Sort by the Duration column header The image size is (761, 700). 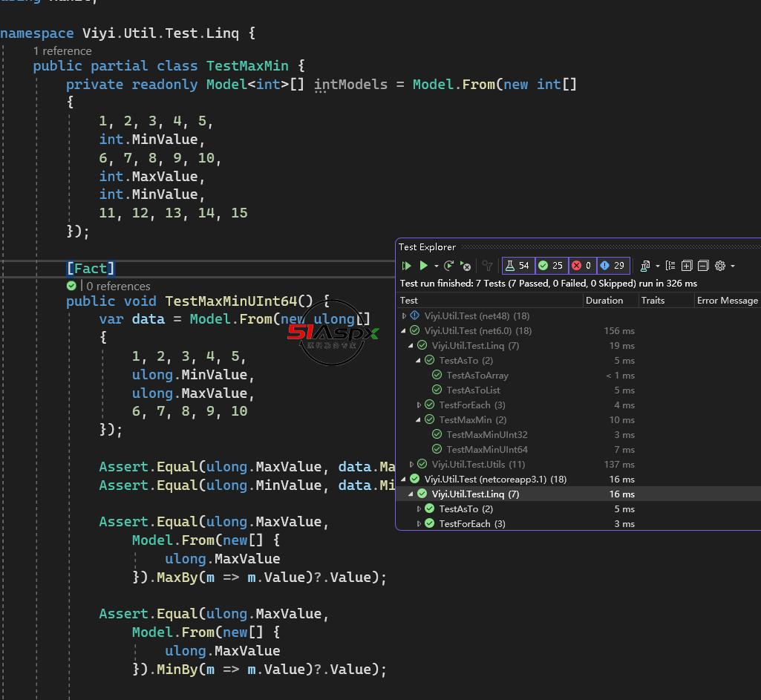[604, 301]
